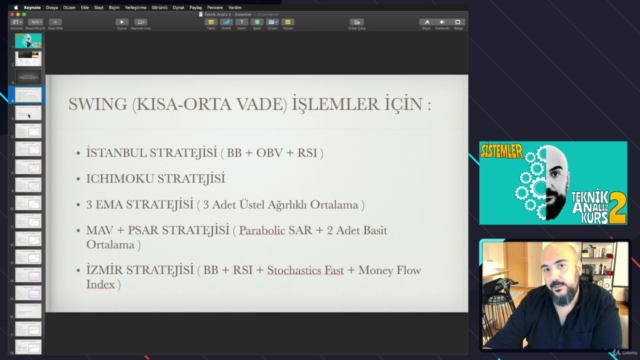Add a comment with the Yorum icon
This screenshot has width=640, height=360.
[x=288, y=22]
